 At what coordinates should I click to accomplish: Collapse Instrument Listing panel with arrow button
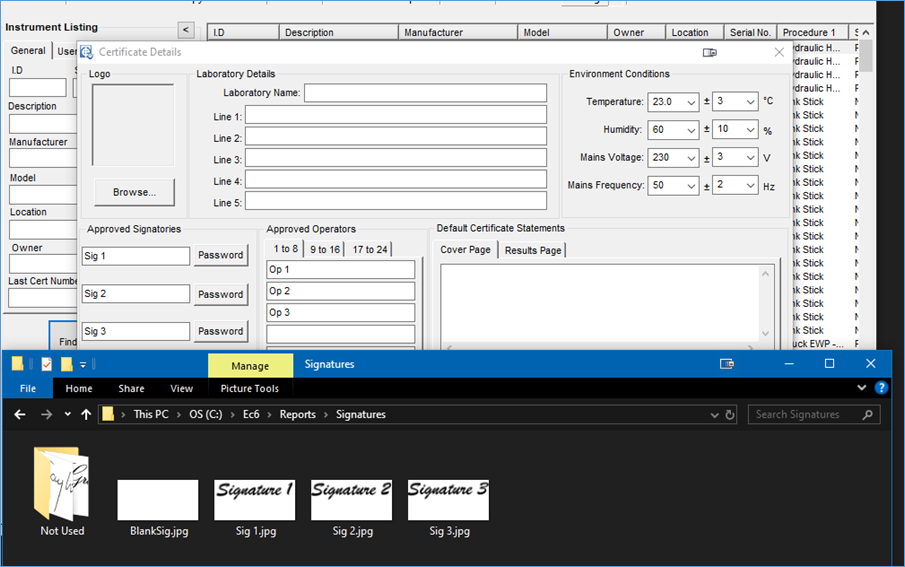click(185, 31)
